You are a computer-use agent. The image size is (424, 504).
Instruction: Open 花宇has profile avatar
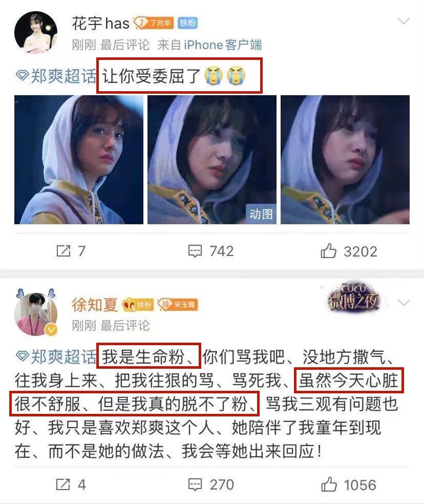click(x=36, y=32)
